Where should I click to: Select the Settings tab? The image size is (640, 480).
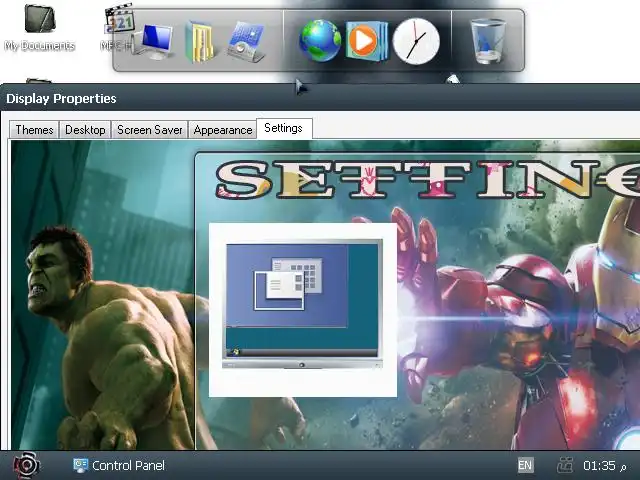284,129
